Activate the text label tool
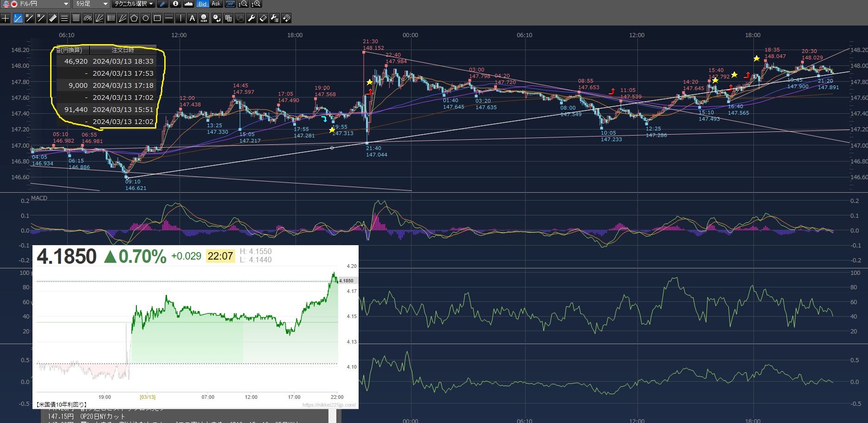The image size is (868, 423). [x=192, y=19]
